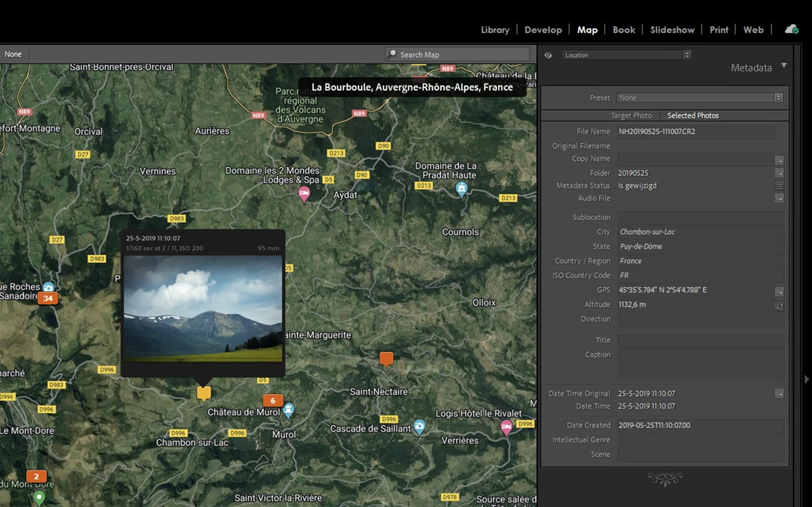812x507 pixels.
Task: Click the Folder arrow button
Action: click(779, 173)
